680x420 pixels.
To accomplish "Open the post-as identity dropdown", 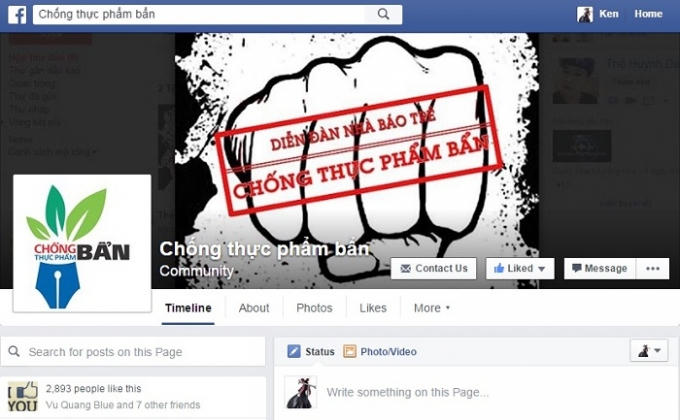I will 649,351.
